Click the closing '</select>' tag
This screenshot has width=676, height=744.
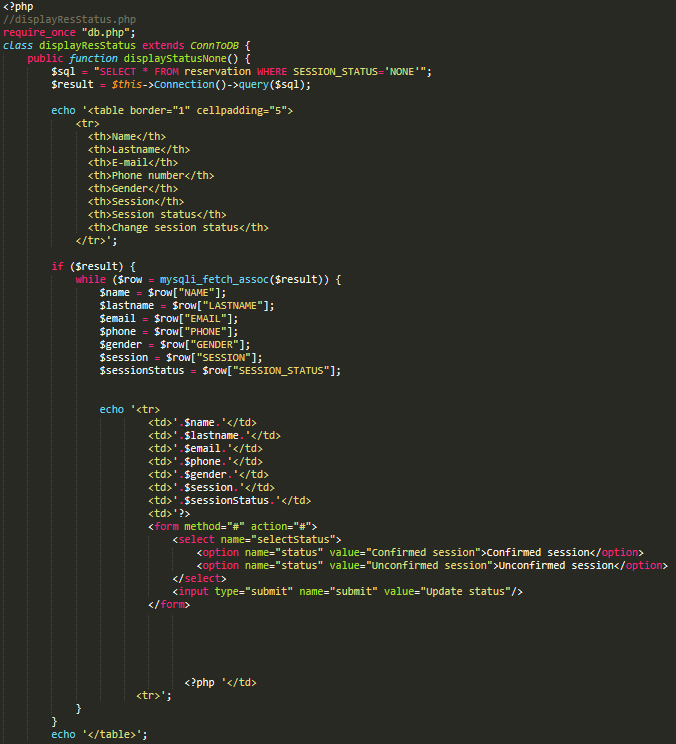click(x=199, y=579)
